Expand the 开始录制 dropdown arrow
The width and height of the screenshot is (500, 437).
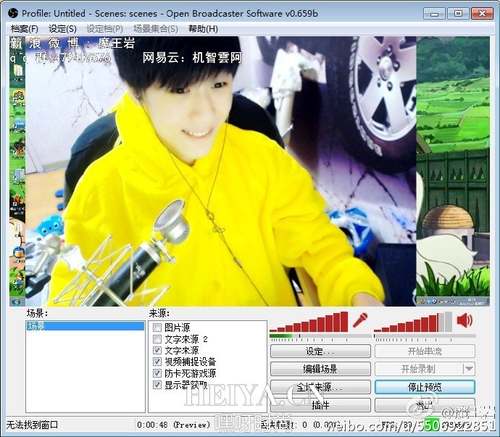(x=469, y=369)
